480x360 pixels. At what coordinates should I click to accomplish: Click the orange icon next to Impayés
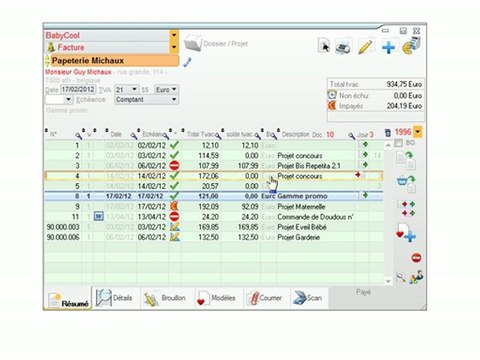click(x=332, y=106)
